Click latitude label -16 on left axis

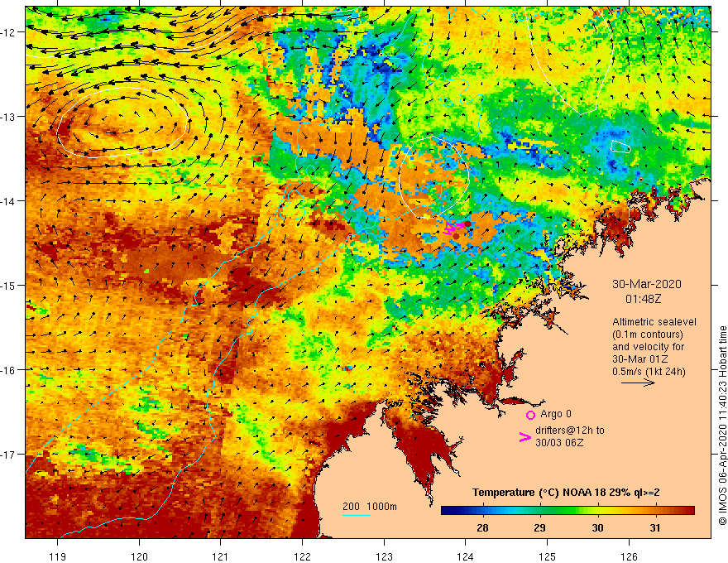pos(8,370)
